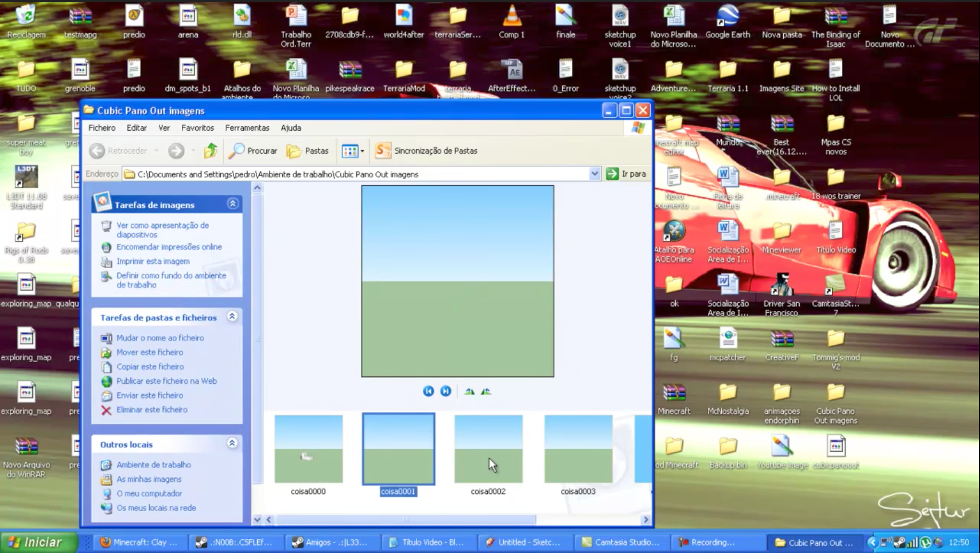The image size is (980, 553).
Task: Click Ver como apresentação de diapositivos
Action: point(162,230)
